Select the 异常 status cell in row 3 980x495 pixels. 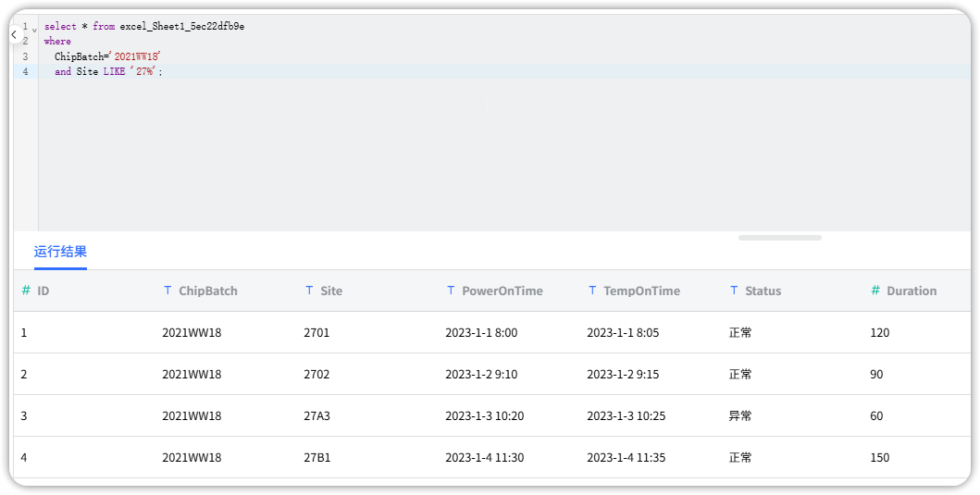(740, 415)
